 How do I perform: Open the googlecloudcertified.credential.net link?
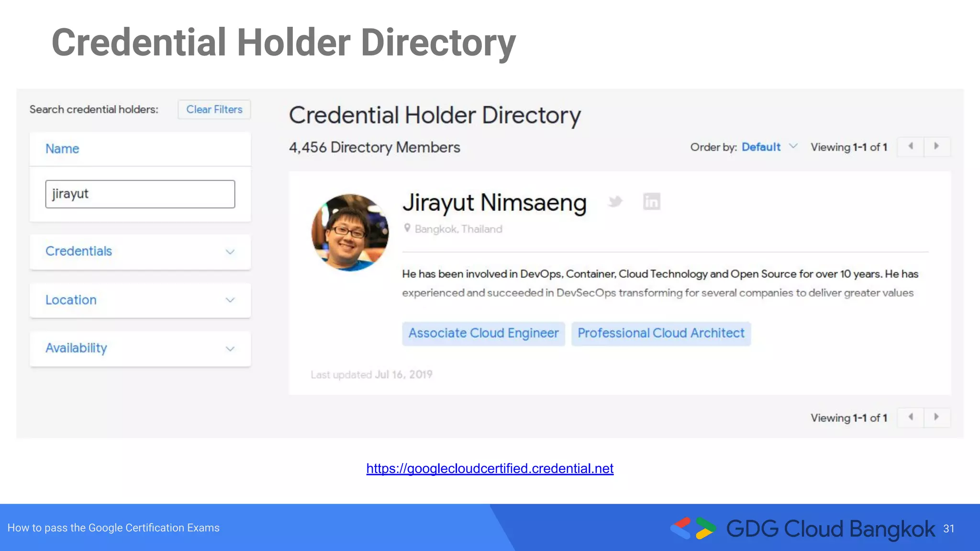pyautogui.click(x=490, y=468)
